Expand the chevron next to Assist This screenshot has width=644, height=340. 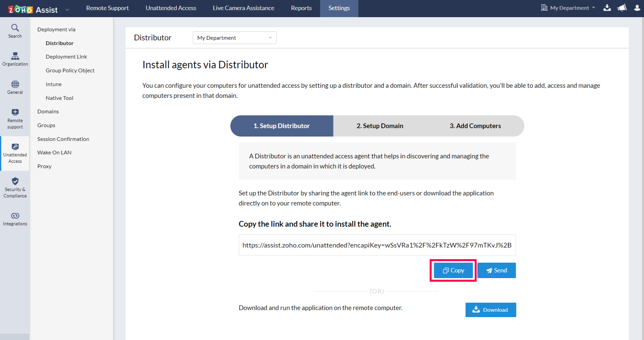pos(67,9)
